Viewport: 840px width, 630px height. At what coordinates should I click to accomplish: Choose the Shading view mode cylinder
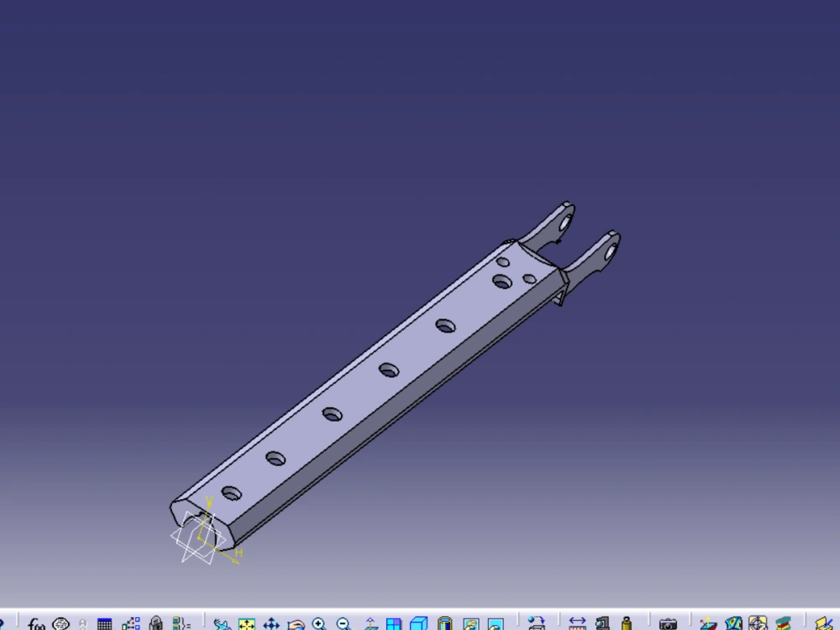pos(444,624)
